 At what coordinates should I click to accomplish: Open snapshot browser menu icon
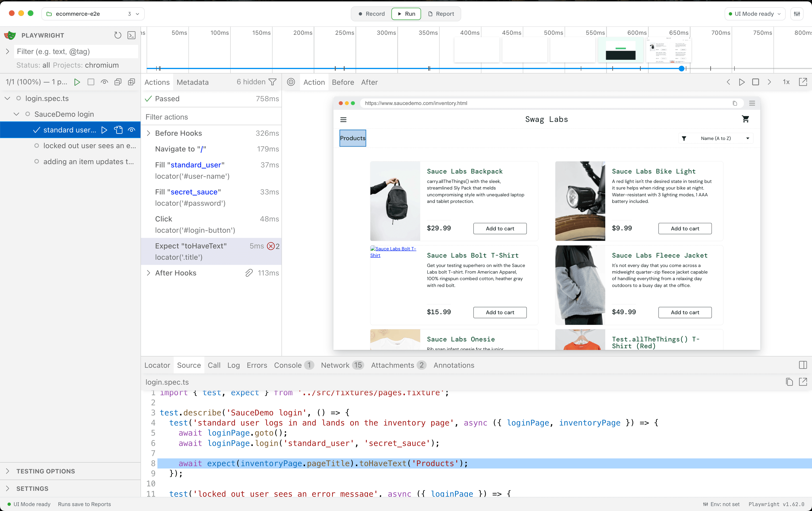[x=752, y=103]
